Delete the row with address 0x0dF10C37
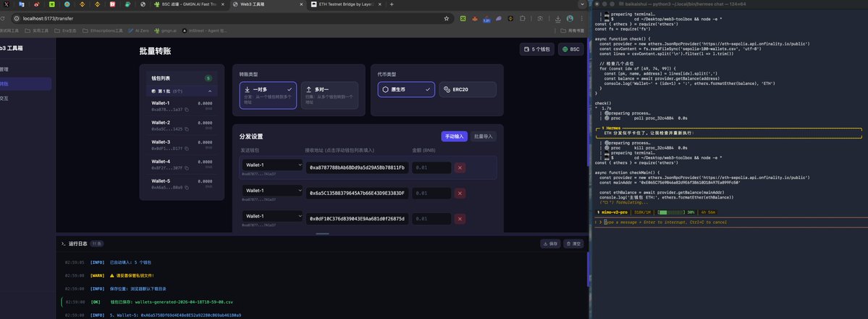The image size is (868, 319). click(x=460, y=218)
